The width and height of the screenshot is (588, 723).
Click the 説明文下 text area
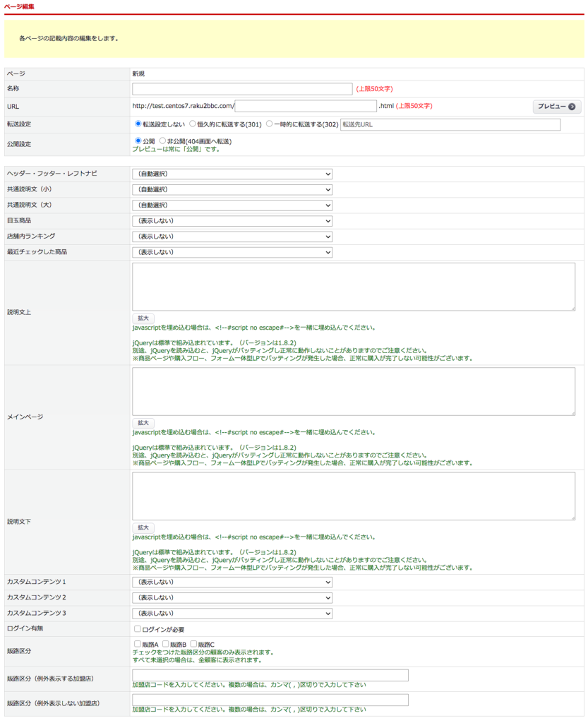(x=353, y=496)
